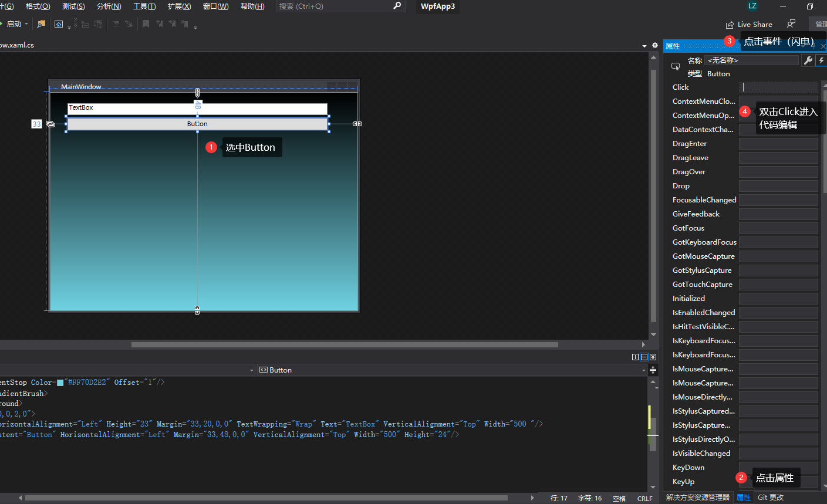Click the previous bookmark toolbar icon

pos(159,24)
